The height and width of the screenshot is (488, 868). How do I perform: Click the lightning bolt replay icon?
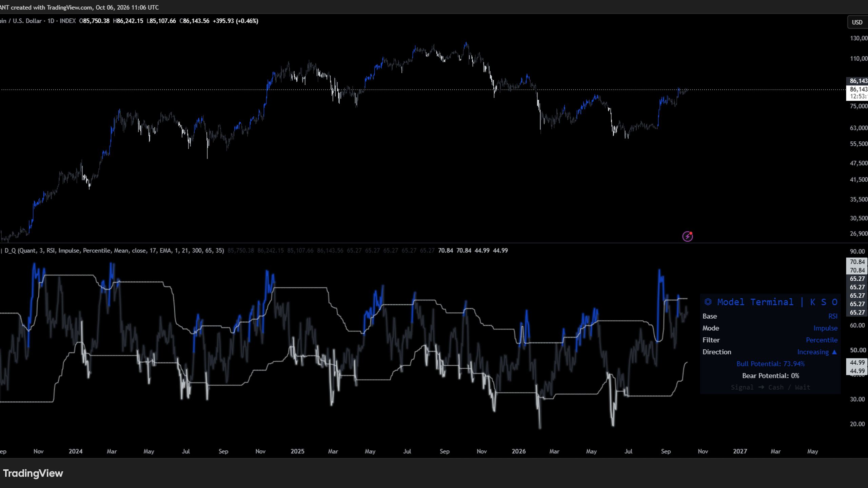tap(687, 236)
